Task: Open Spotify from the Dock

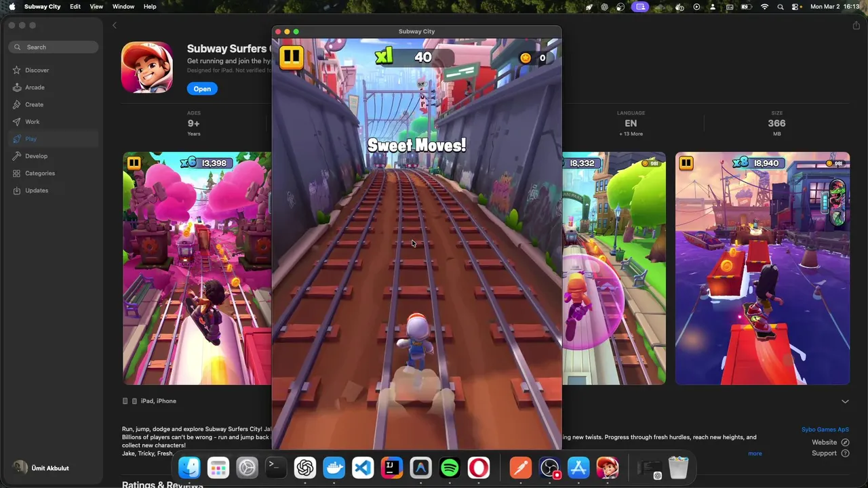Action: coord(450,468)
